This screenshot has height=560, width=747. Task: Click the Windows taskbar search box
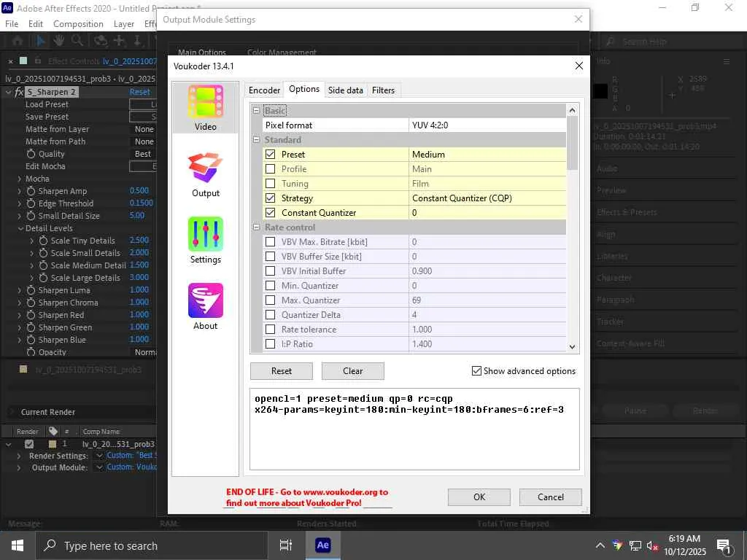tap(152, 545)
